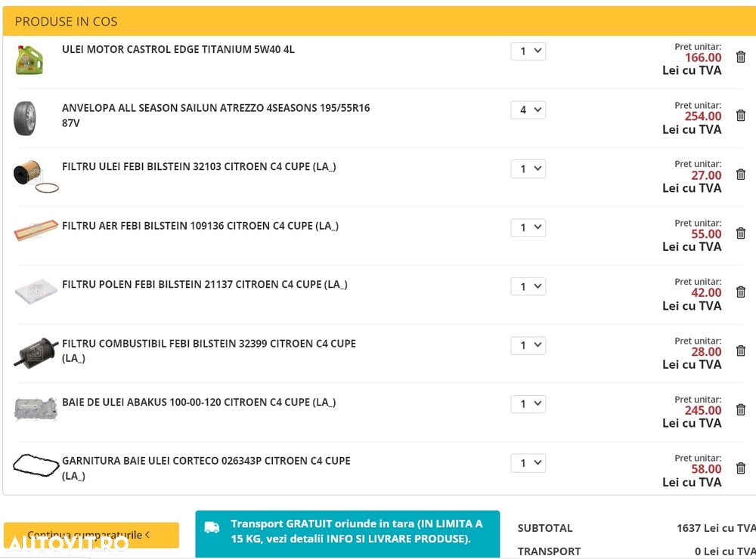The image size is (756, 559).
Task: Change quantity of Baie de Ulei Abakus
Action: [528, 404]
